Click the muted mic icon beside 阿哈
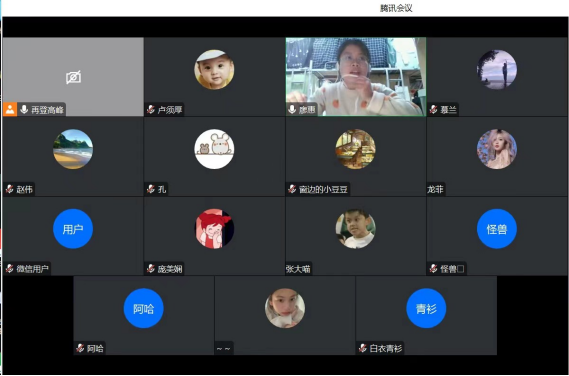Screen dimensions: 569x376 tap(80, 348)
